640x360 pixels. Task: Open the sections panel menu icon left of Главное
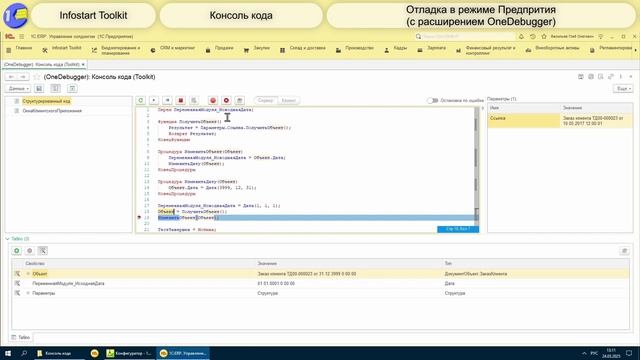pos(9,50)
